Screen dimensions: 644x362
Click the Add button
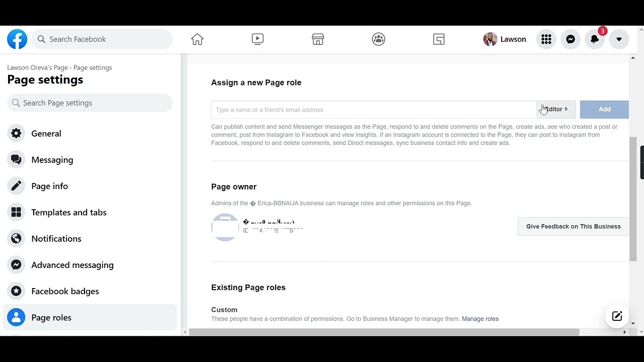[x=604, y=110]
